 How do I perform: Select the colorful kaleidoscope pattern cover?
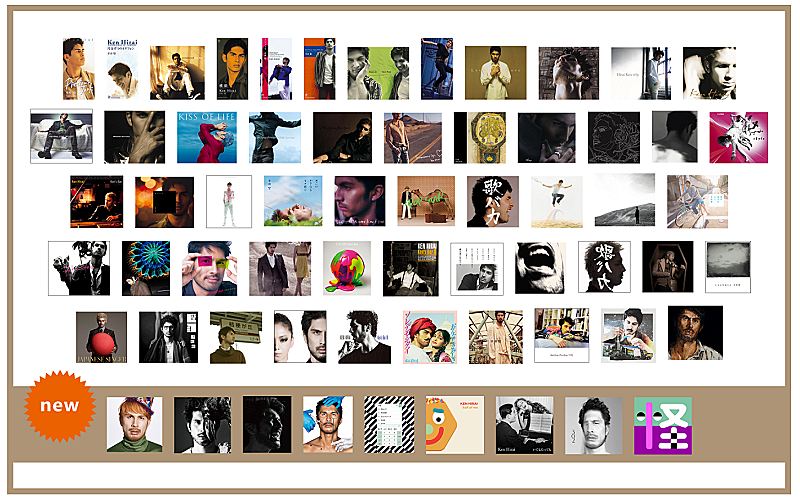(x=146, y=268)
